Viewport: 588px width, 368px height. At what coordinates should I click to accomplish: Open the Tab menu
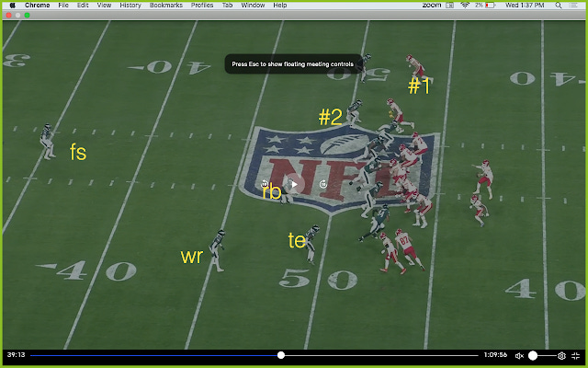click(227, 6)
